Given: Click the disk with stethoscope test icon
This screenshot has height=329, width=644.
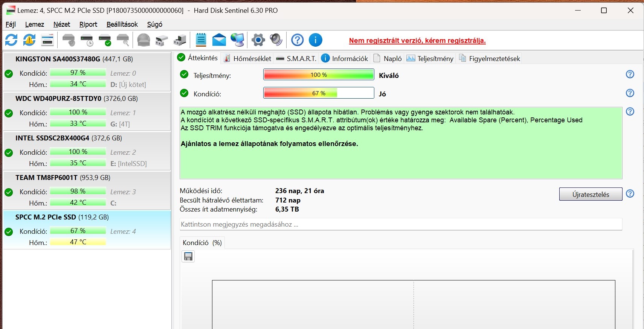Looking at the screenshot, I should pos(69,40).
